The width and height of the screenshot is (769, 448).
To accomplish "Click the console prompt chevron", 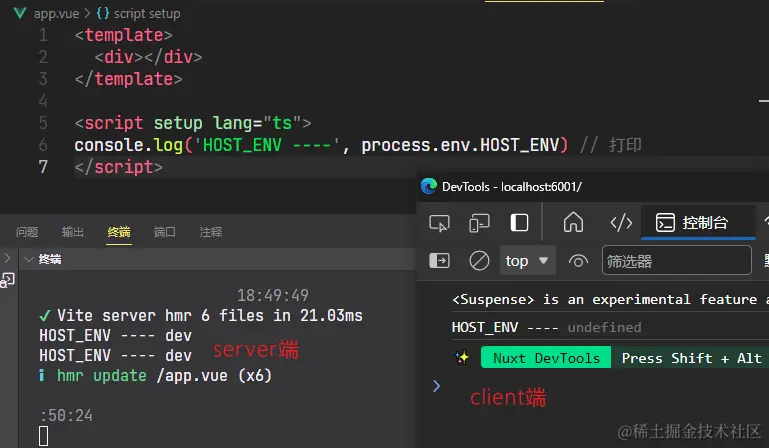I will [436, 386].
